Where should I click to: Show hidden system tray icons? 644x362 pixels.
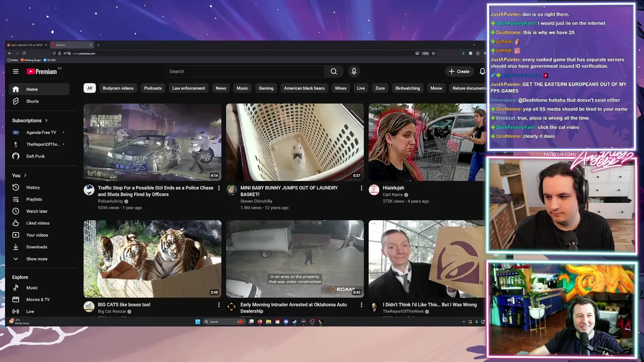464,322
